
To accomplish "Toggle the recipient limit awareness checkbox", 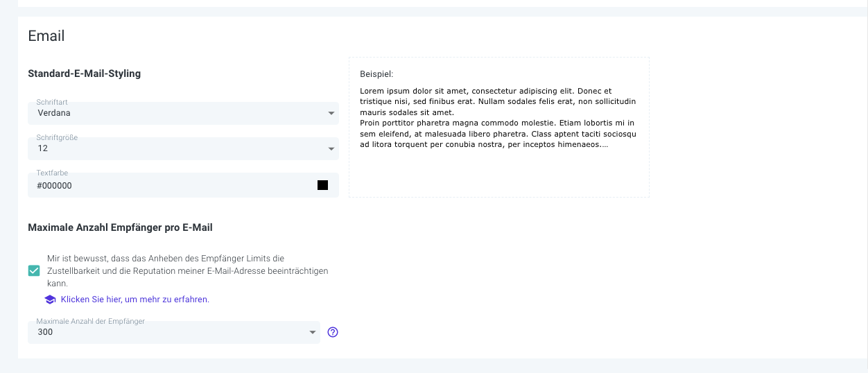I will [34, 270].
